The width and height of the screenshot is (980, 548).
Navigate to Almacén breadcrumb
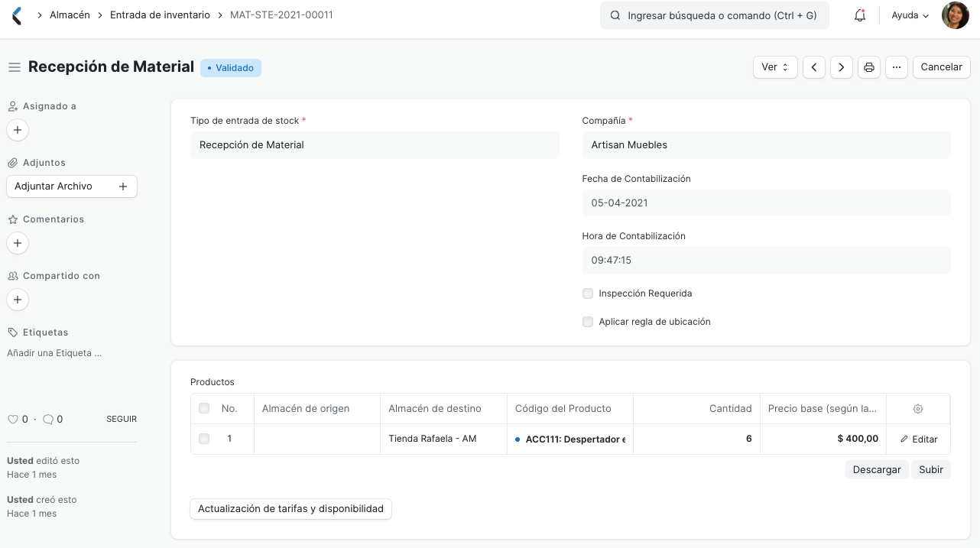[x=70, y=15]
